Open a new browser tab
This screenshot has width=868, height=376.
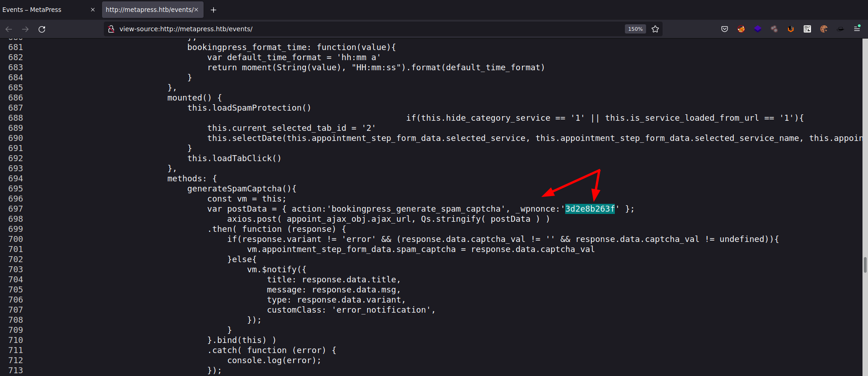pyautogui.click(x=213, y=10)
